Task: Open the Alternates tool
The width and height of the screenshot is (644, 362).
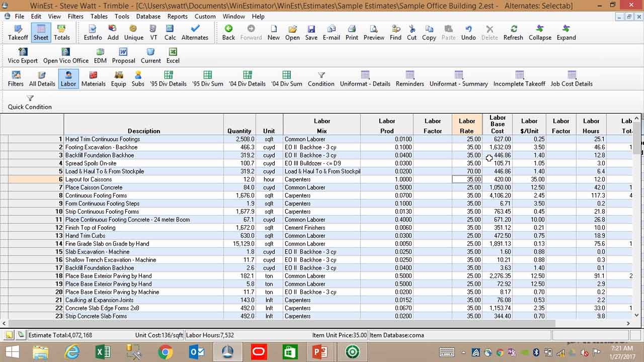Action: 195,32
